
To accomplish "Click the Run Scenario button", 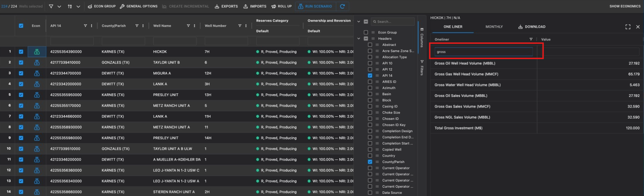I will pos(315,6).
